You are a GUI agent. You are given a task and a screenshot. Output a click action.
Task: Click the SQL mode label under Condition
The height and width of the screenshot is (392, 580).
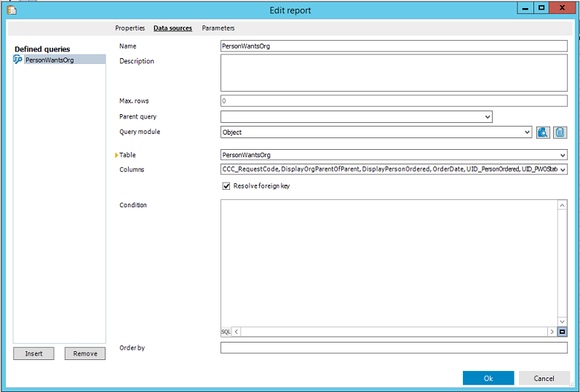click(x=226, y=332)
